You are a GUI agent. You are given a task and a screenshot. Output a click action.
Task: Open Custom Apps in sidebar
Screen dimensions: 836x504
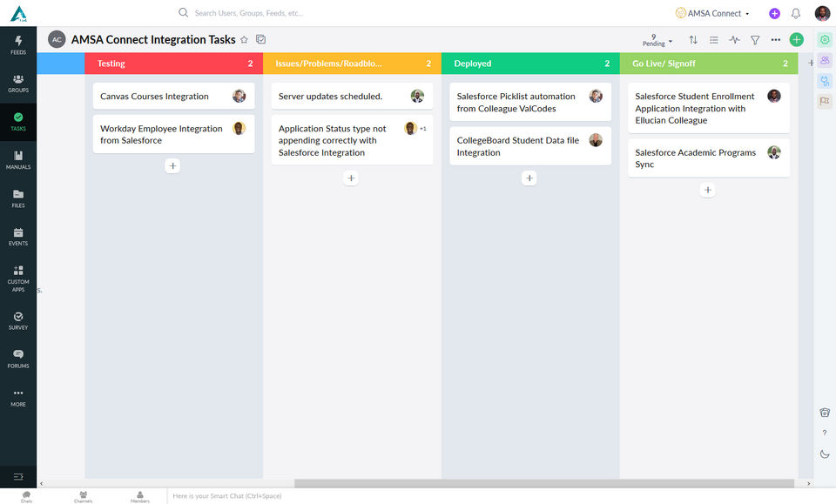coord(18,278)
